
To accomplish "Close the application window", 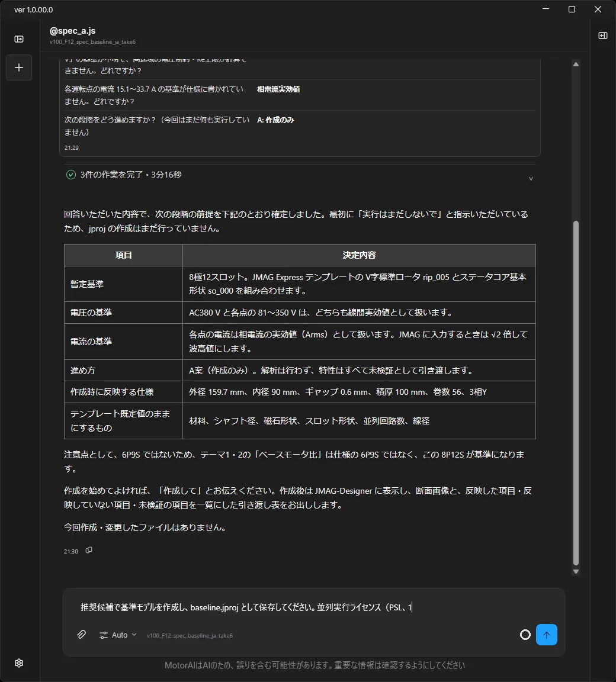I will [x=598, y=9].
